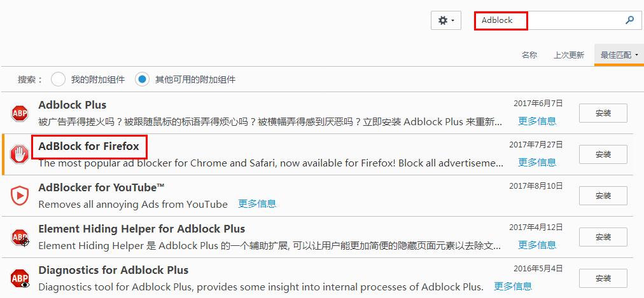Select the 我的附加组件 radio button
The width and height of the screenshot is (644, 298).
pos(58,79)
